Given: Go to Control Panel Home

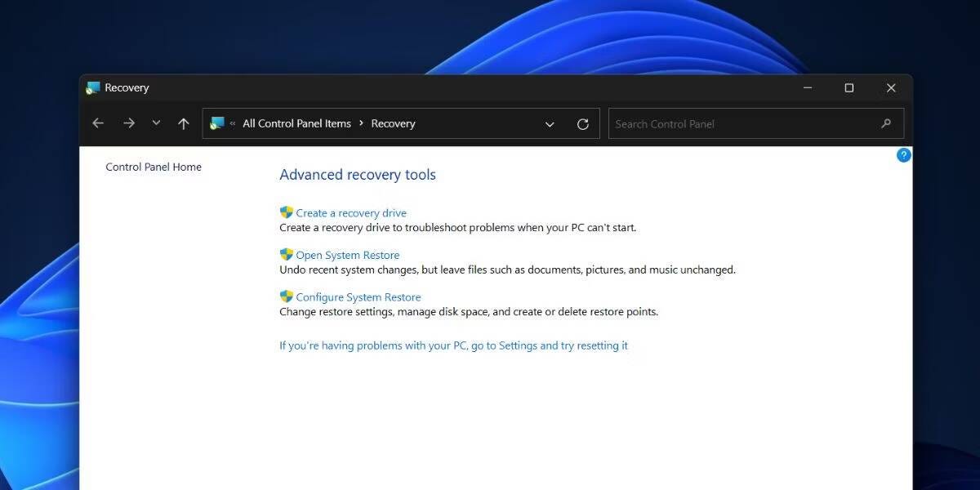Looking at the screenshot, I should click(x=153, y=167).
